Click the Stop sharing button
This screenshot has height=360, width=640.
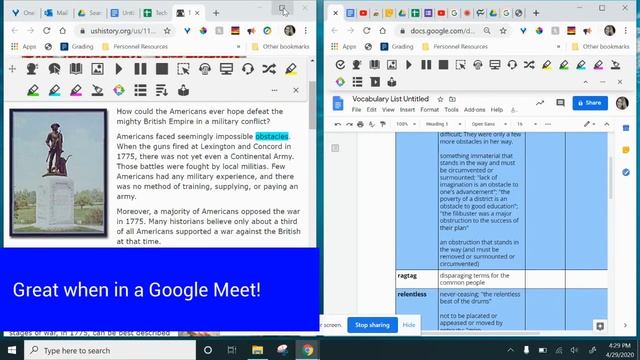pos(372,325)
